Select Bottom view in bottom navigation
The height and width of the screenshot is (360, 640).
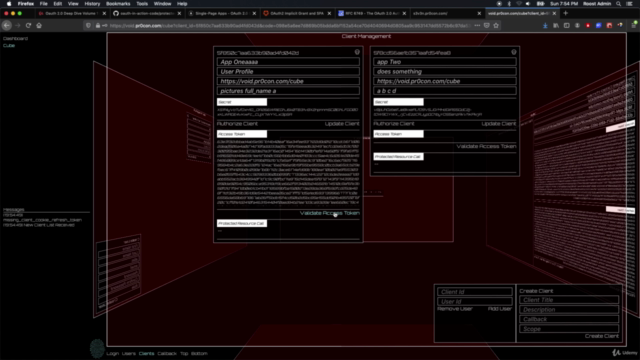[x=199, y=353]
